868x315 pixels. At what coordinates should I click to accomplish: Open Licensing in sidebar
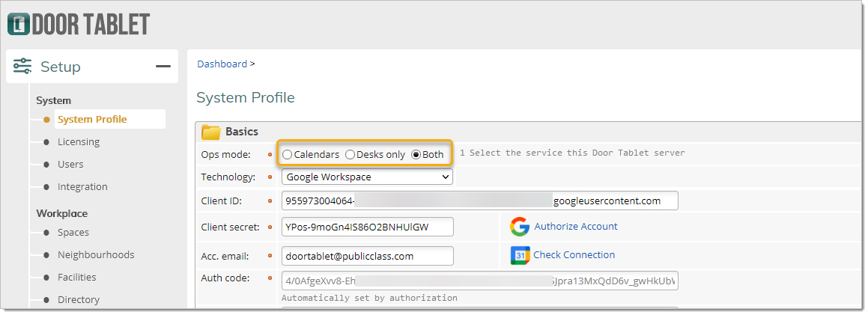tap(79, 142)
